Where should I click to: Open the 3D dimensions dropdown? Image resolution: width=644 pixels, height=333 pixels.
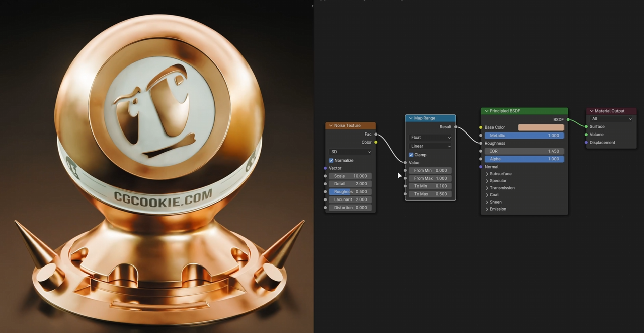pyautogui.click(x=350, y=152)
